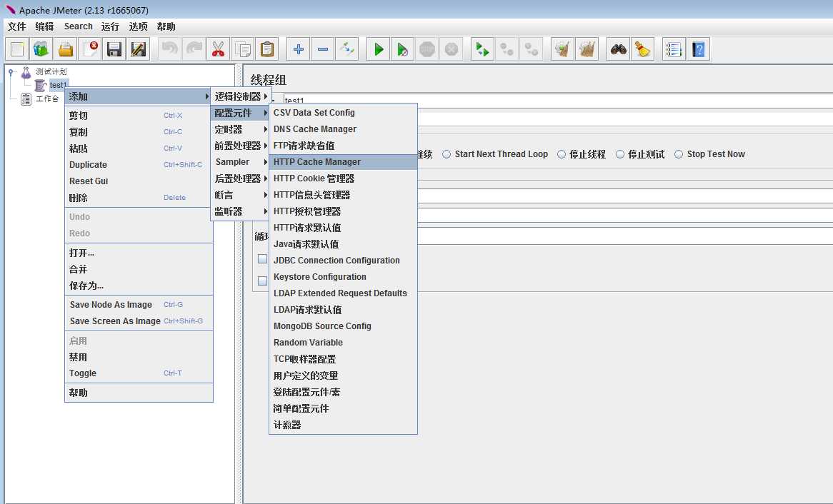Open the Search menu

coord(78,26)
